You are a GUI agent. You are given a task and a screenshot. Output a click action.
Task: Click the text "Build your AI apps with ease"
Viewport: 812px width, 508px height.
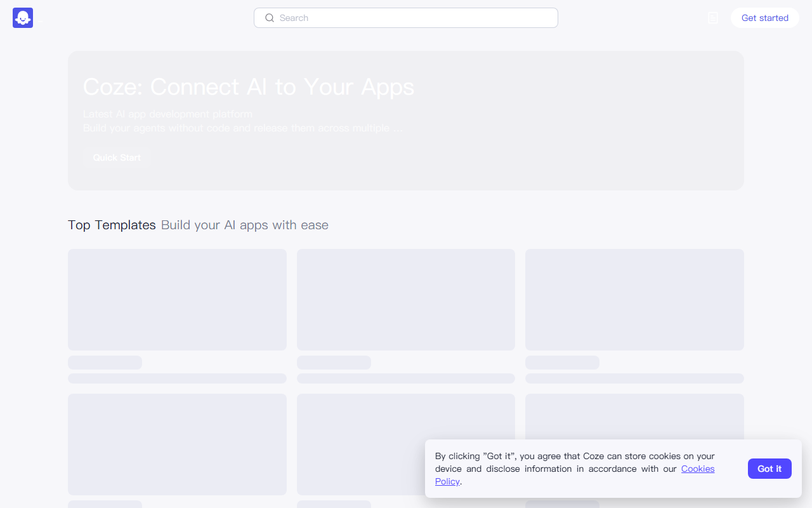tap(245, 225)
